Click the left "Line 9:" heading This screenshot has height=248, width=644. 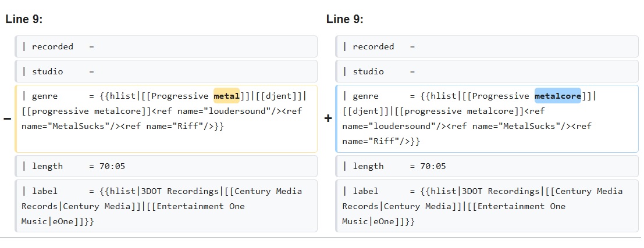pyautogui.click(x=24, y=19)
